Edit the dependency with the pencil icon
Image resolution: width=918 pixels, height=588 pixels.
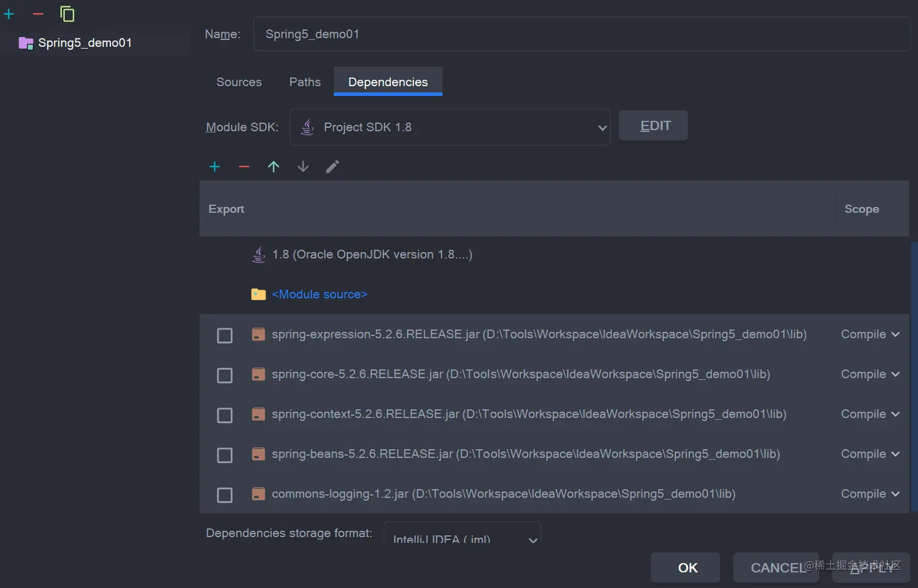pyautogui.click(x=332, y=167)
